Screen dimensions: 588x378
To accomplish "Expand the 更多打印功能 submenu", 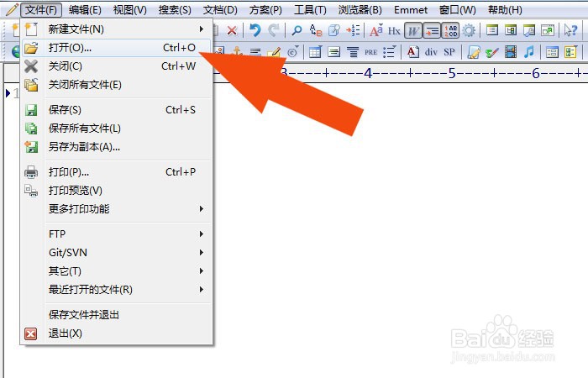I will [x=116, y=208].
